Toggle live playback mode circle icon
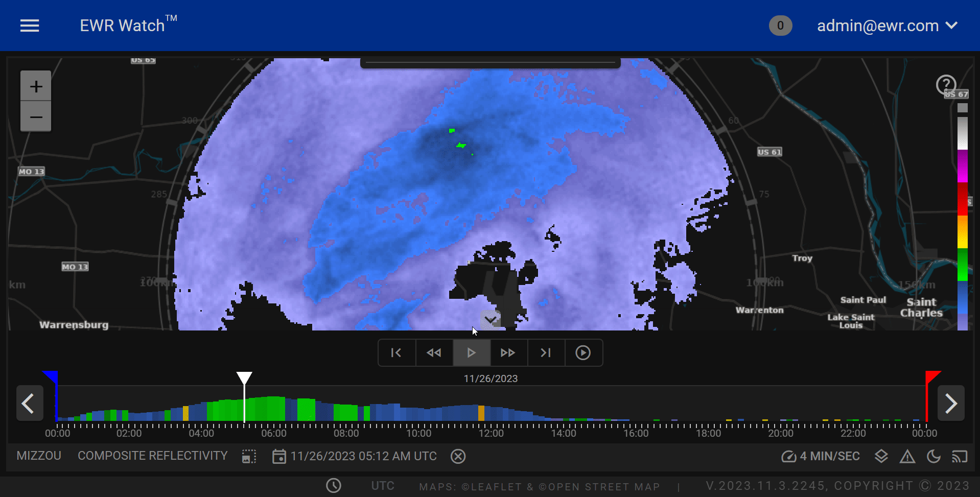Image resolution: width=980 pixels, height=497 pixels. (583, 352)
